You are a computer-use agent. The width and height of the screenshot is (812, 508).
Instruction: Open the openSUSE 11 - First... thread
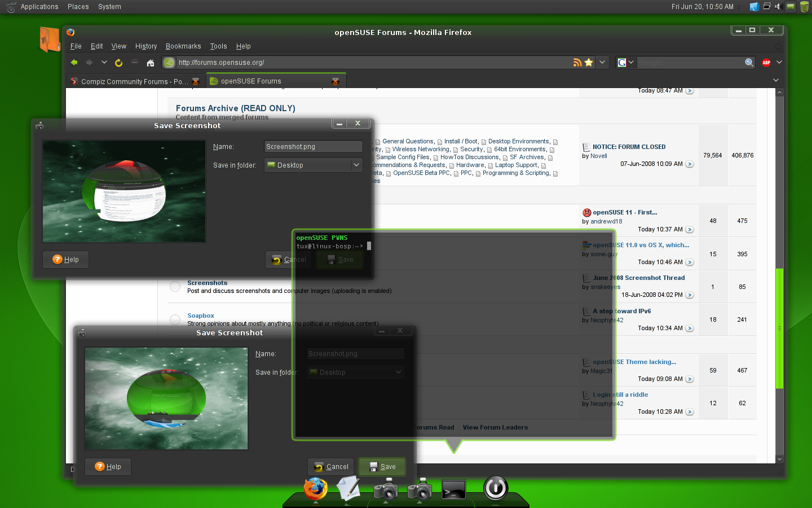(x=625, y=213)
